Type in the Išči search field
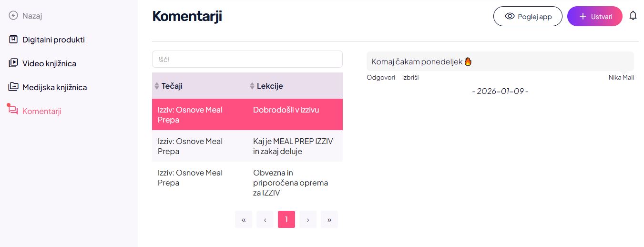The height and width of the screenshot is (247, 644). point(247,59)
